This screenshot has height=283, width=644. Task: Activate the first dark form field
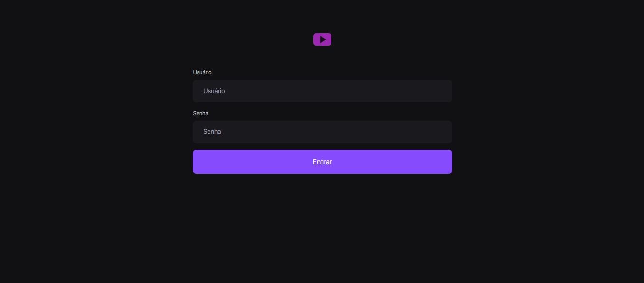(x=322, y=91)
